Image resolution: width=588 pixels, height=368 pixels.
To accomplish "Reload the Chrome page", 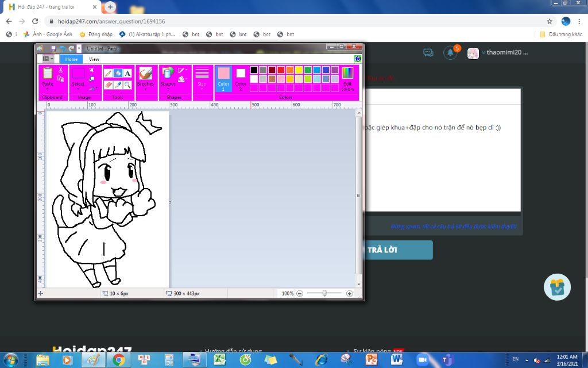I will (35, 21).
